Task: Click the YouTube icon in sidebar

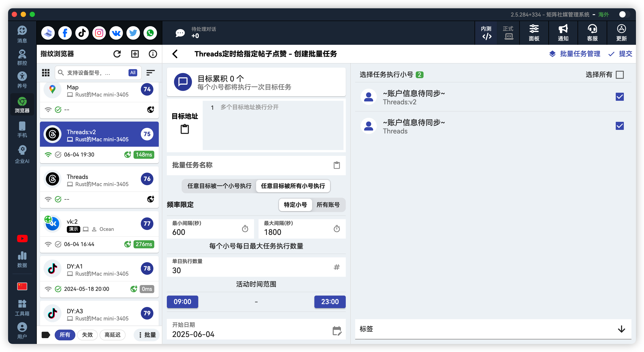Action: 22,238
